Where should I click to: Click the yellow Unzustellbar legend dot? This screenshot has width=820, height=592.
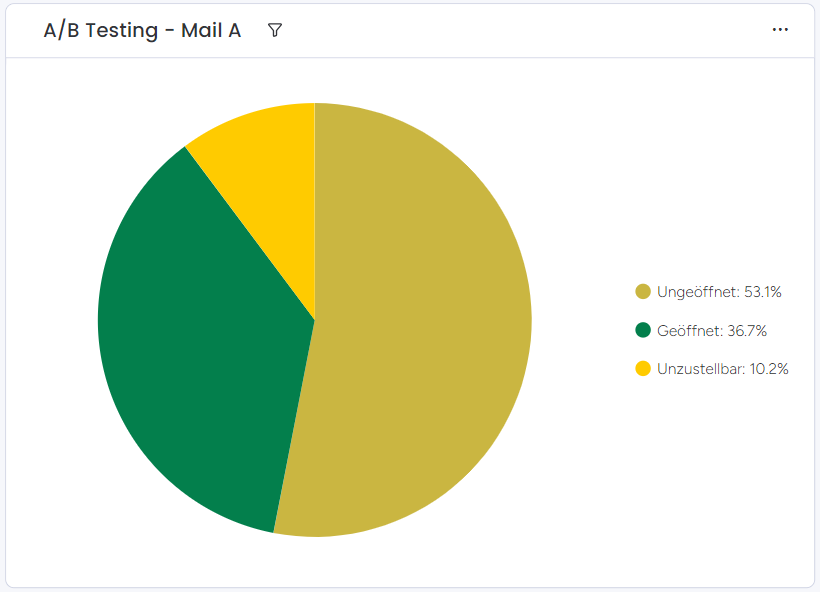[643, 369]
